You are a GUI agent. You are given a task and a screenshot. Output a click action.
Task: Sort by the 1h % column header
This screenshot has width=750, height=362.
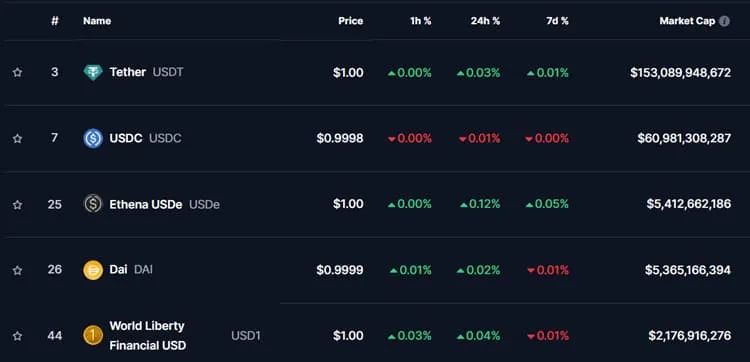pyautogui.click(x=420, y=21)
